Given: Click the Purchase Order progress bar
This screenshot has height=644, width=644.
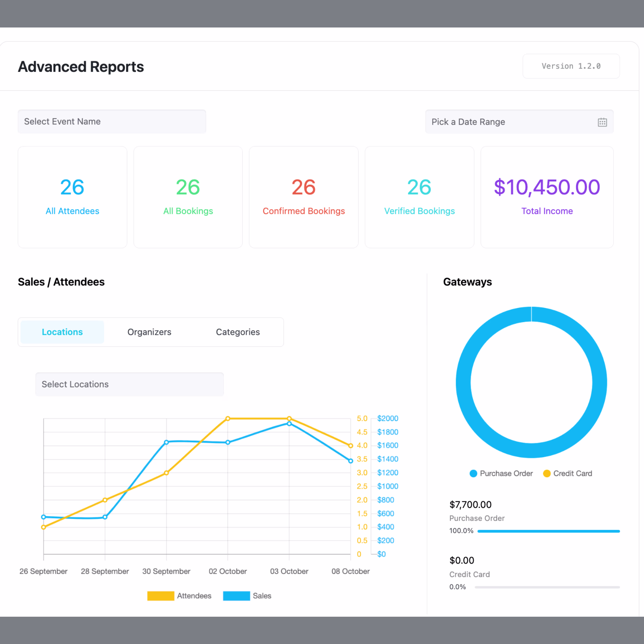Looking at the screenshot, I should (548, 531).
